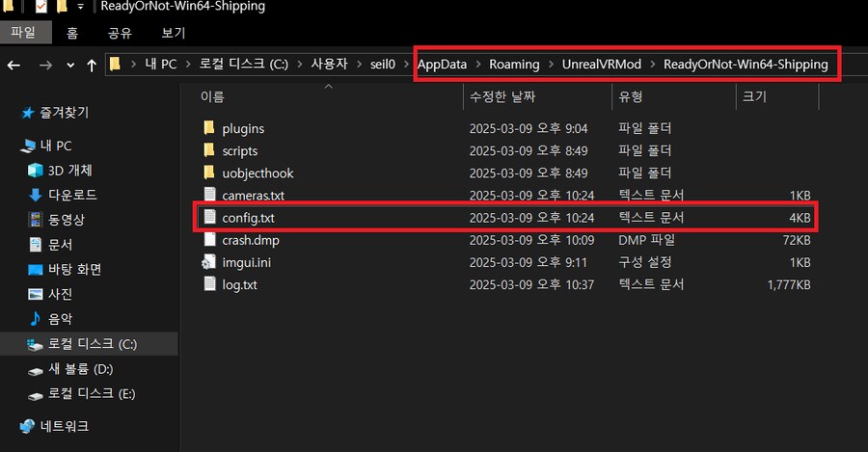Expand chevron after UnrealVRMod in address bar
Viewport: 868px width, 452px height.
tap(653, 65)
